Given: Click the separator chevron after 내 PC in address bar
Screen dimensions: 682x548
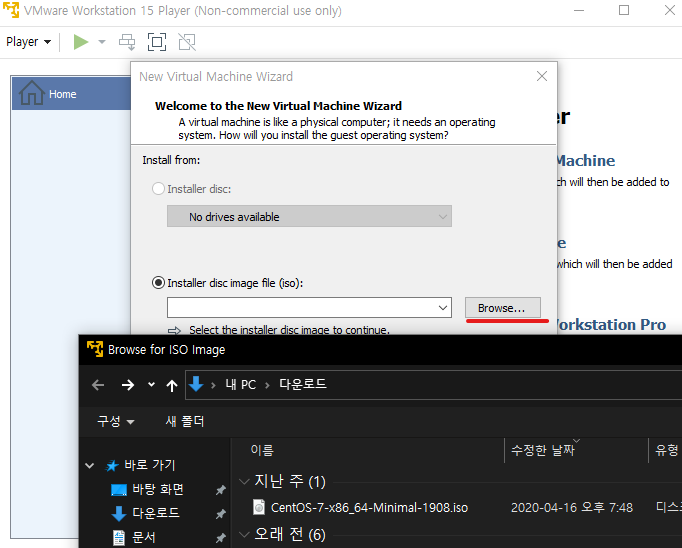Looking at the screenshot, I should coord(267,385).
